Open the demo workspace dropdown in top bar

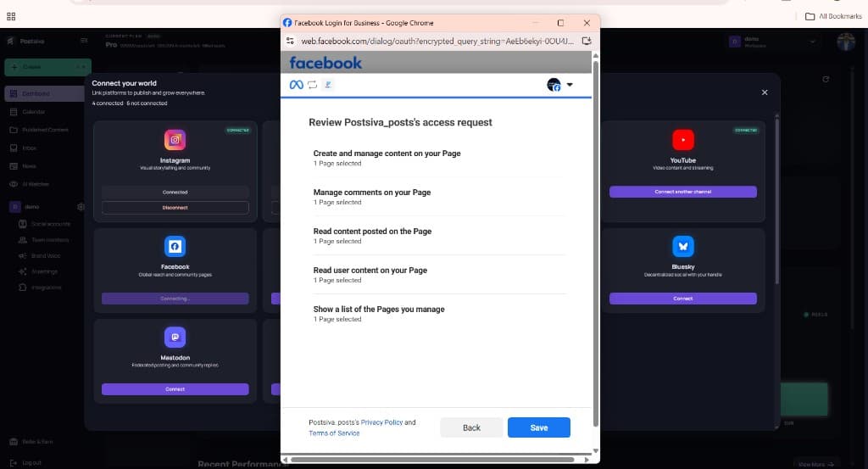(x=773, y=42)
